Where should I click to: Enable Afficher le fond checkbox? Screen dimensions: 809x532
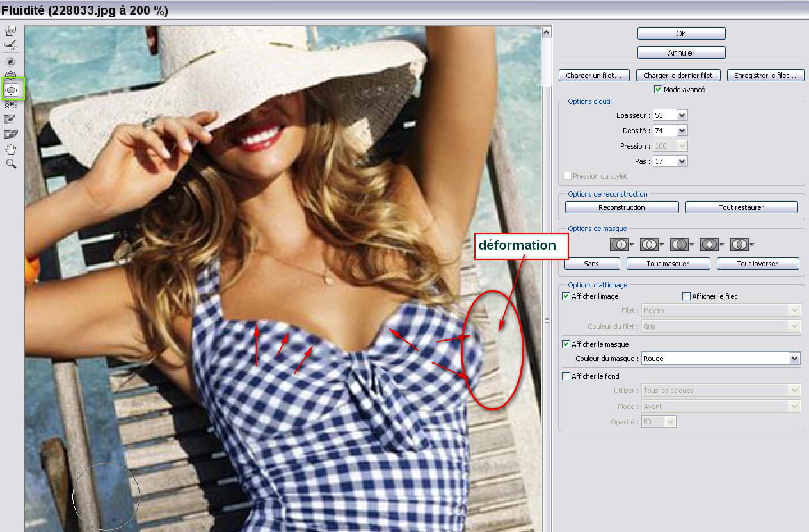click(x=566, y=376)
